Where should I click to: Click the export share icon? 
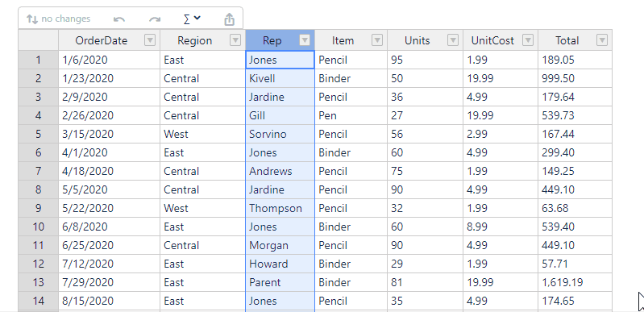(229, 19)
